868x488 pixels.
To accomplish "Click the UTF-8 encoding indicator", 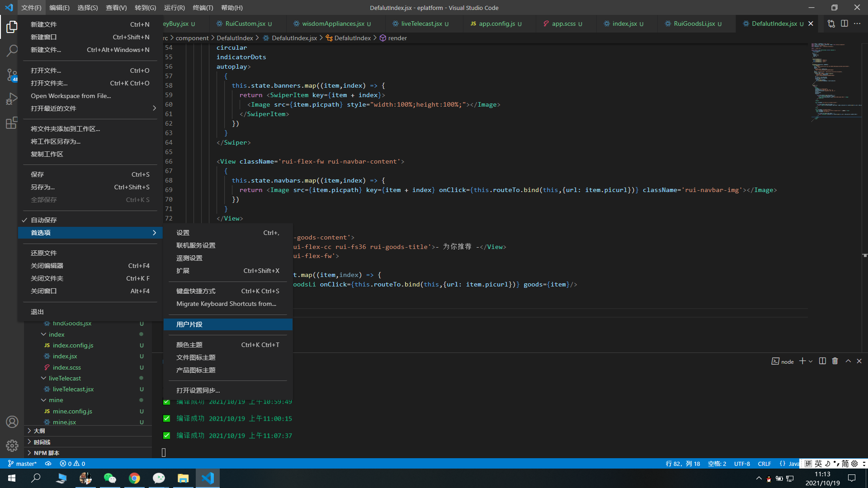I will pyautogui.click(x=741, y=464).
